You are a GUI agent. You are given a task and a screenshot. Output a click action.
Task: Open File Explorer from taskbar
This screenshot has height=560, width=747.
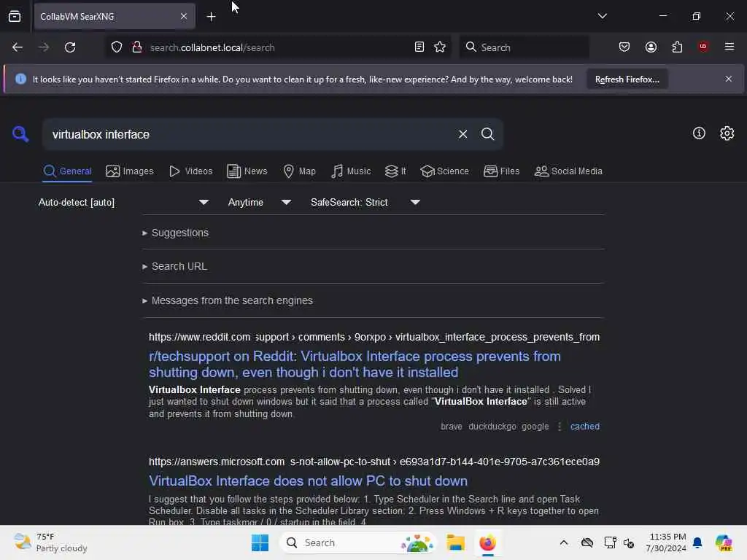click(x=455, y=542)
